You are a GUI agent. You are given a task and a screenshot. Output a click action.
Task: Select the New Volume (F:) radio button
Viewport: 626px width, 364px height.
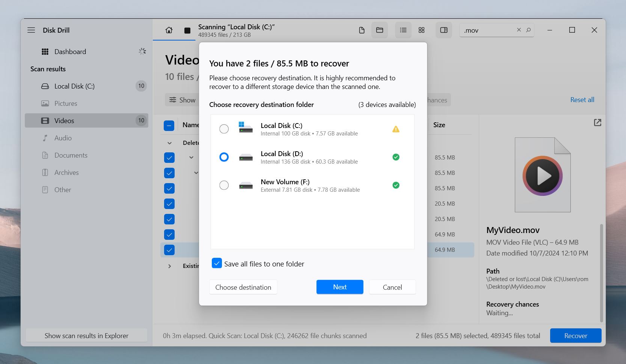coord(224,185)
